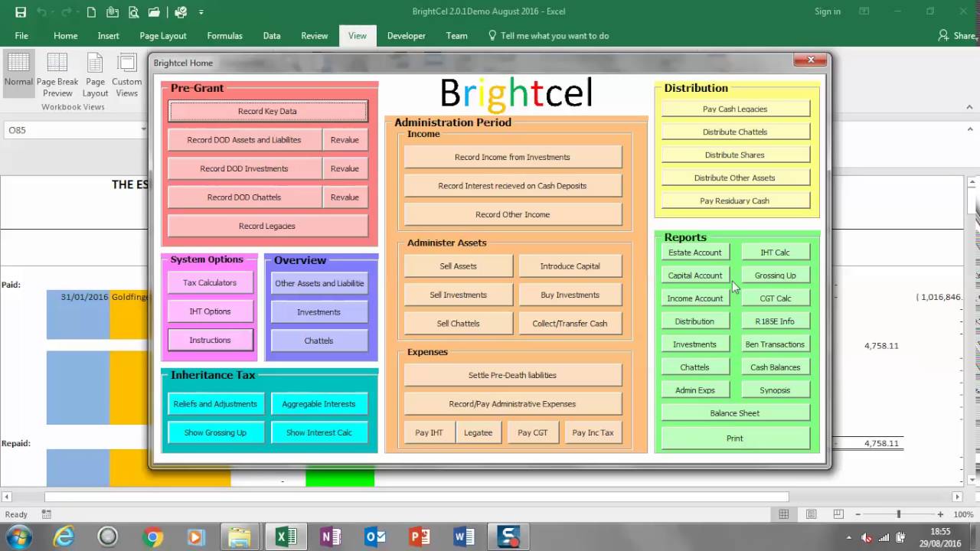The height and width of the screenshot is (551, 980).
Task: Open the Capital Account report
Action: 695,275
